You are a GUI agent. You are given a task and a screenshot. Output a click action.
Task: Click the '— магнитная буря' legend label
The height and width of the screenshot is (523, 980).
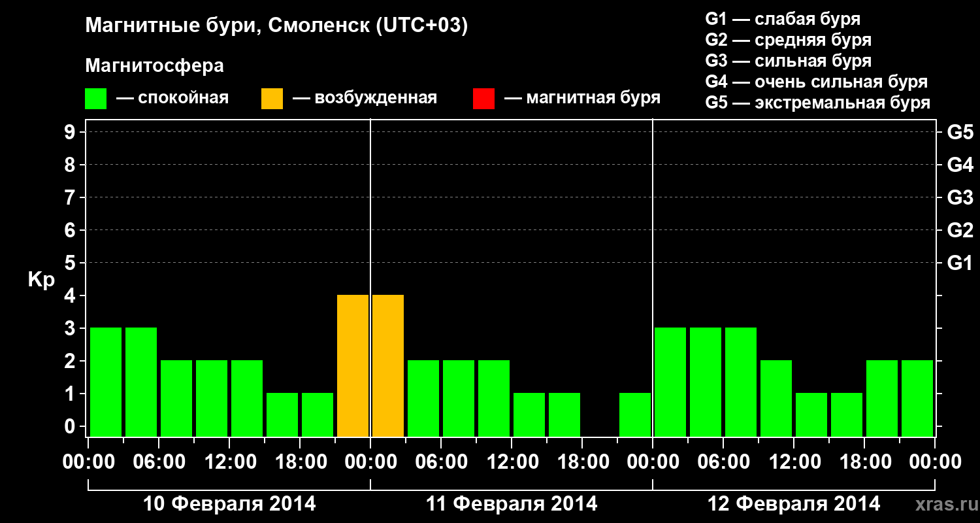582,98
